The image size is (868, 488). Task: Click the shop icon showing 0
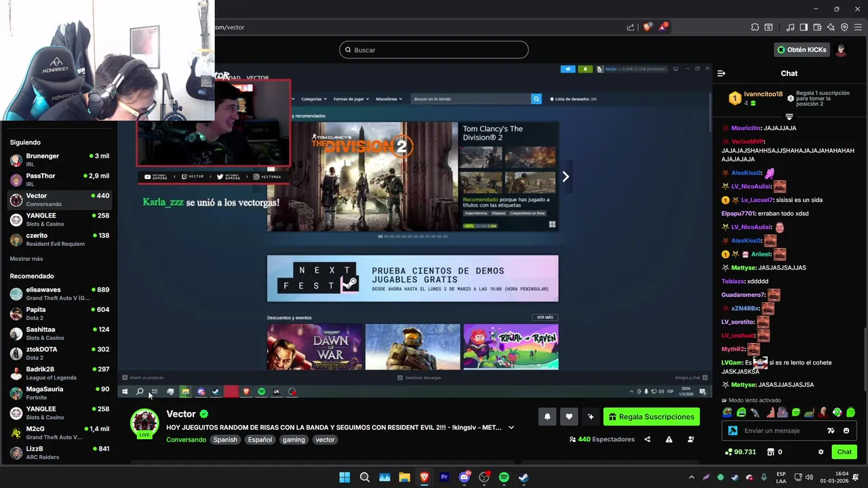point(771,452)
